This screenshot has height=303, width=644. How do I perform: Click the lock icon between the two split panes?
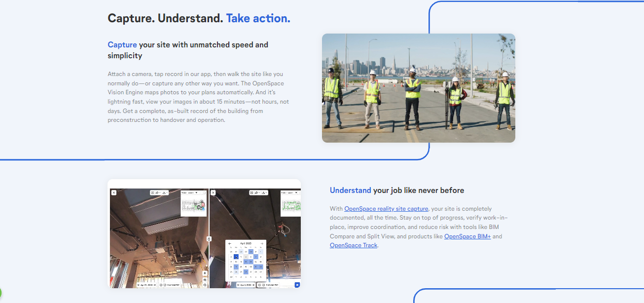[x=209, y=238]
